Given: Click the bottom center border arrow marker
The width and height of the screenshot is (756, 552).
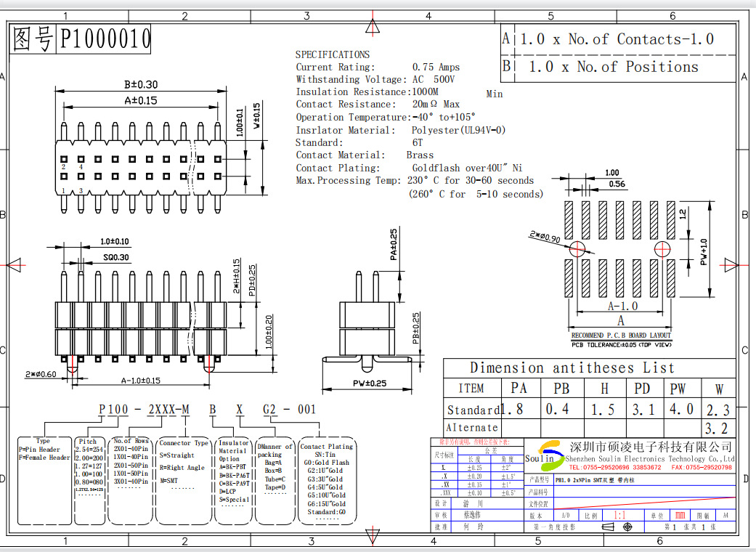Looking at the screenshot, I should click(373, 536).
